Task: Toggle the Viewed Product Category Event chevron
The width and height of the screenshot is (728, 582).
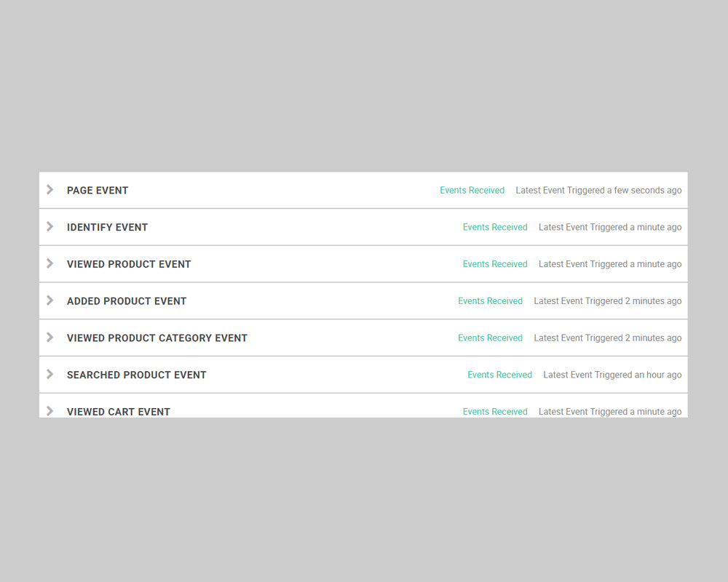Action: coord(50,338)
